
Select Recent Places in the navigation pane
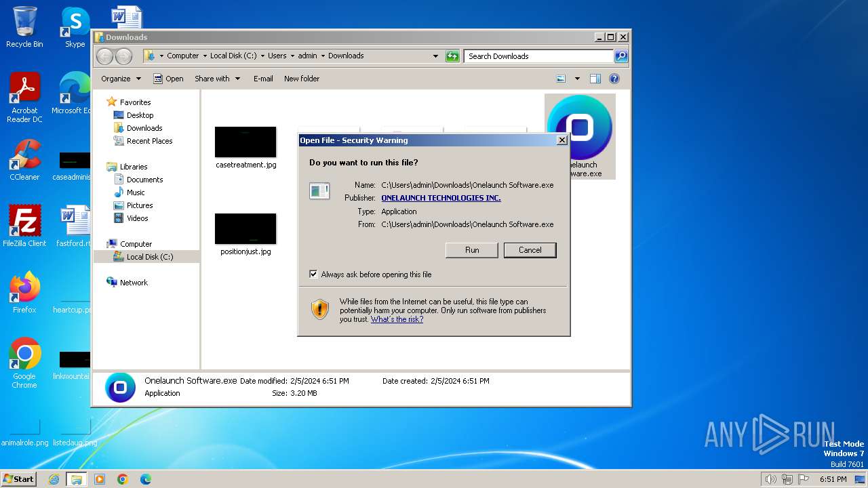coord(149,141)
